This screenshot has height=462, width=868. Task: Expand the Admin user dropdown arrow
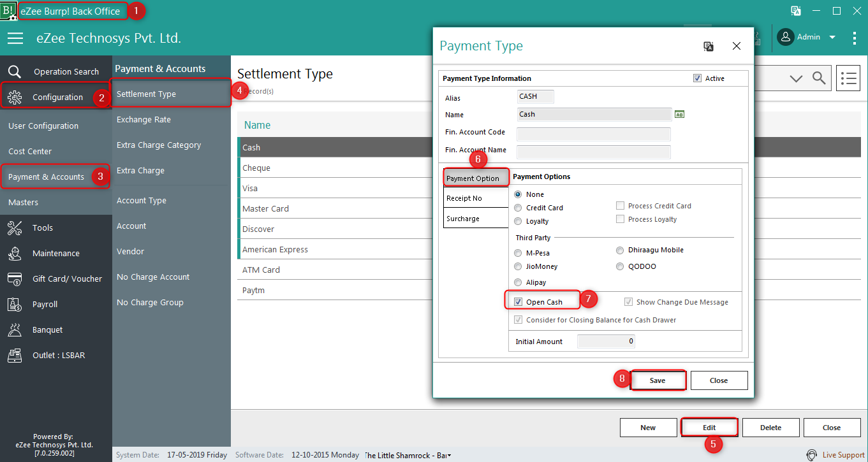pos(832,38)
